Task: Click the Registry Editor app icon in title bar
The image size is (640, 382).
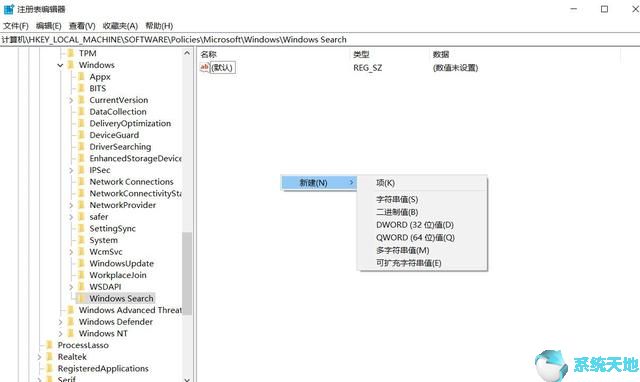Action: pos(9,9)
